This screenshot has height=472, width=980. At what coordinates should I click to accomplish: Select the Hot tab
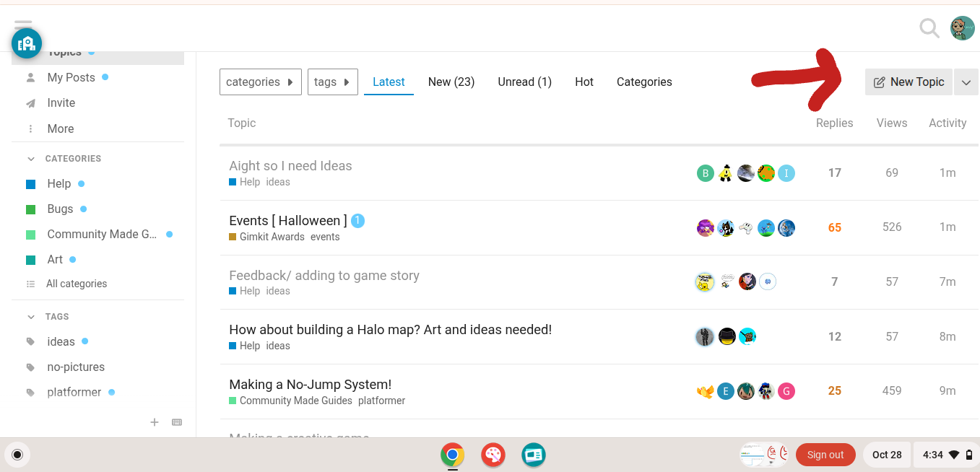coord(584,82)
